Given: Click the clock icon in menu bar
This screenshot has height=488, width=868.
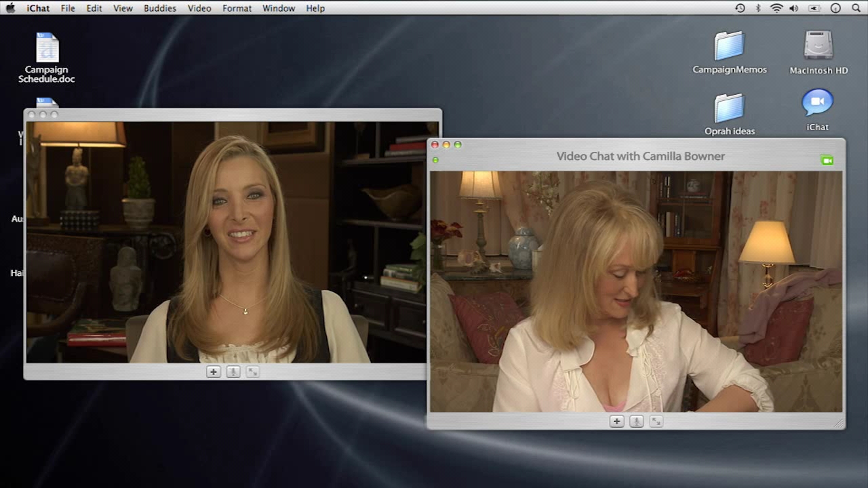Looking at the screenshot, I should 835,8.
